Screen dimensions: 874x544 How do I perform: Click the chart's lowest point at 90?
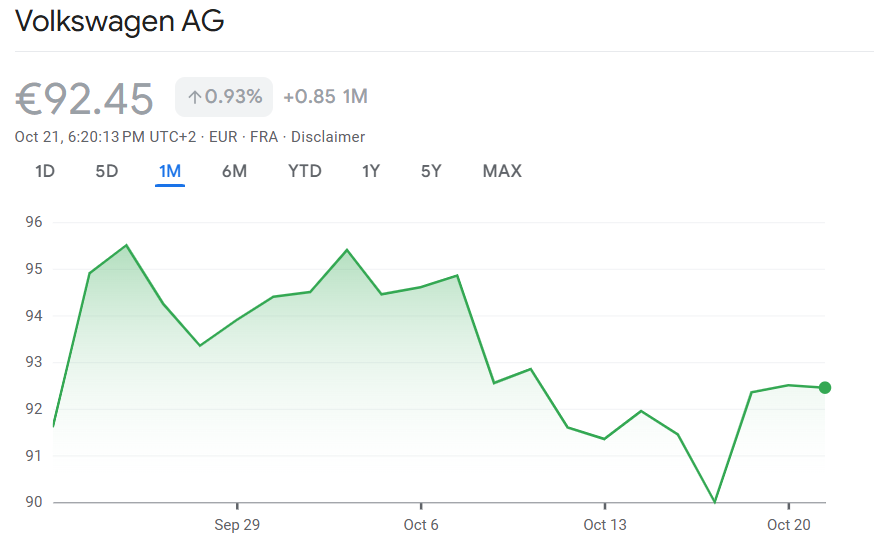tap(714, 501)
